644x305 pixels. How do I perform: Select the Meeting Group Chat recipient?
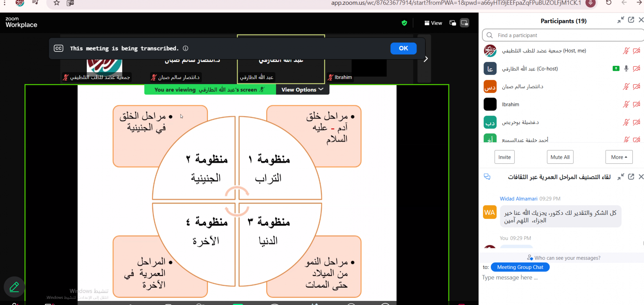[520, 267]
